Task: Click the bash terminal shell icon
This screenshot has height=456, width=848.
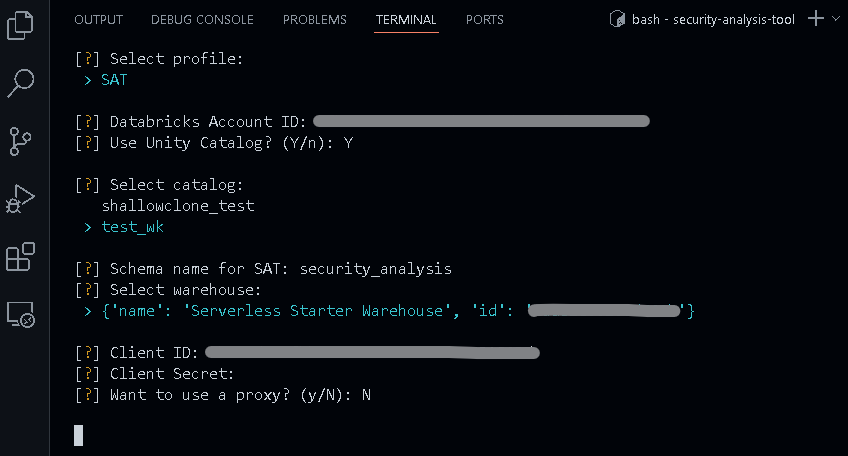Action: 618,19
